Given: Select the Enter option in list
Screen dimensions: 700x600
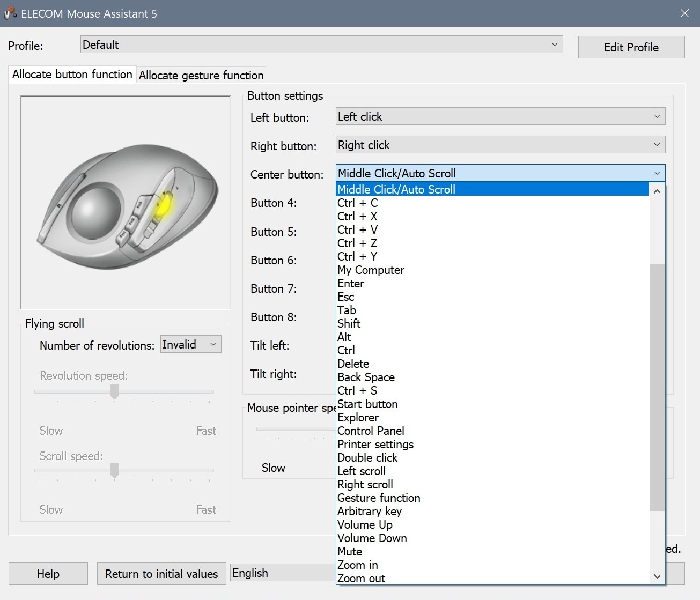Looking at the screenshot, I should [492, 283].
